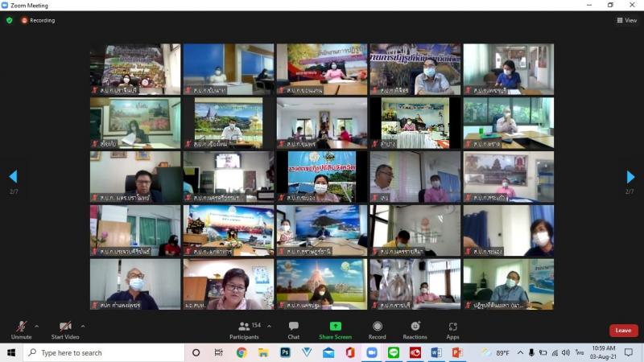Screen dimensions: 644x362
Task: Select the ส.ป.ก.ตราด participant video
Action: click(x=509, y=123)
